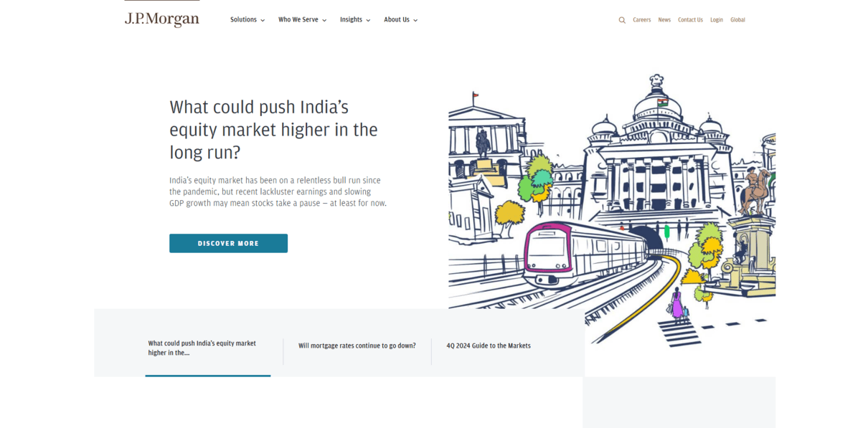
Task: Show the 4Q 2024 Guide to the Markets tab
Action: pyautogui.click(x=489, y=346)
